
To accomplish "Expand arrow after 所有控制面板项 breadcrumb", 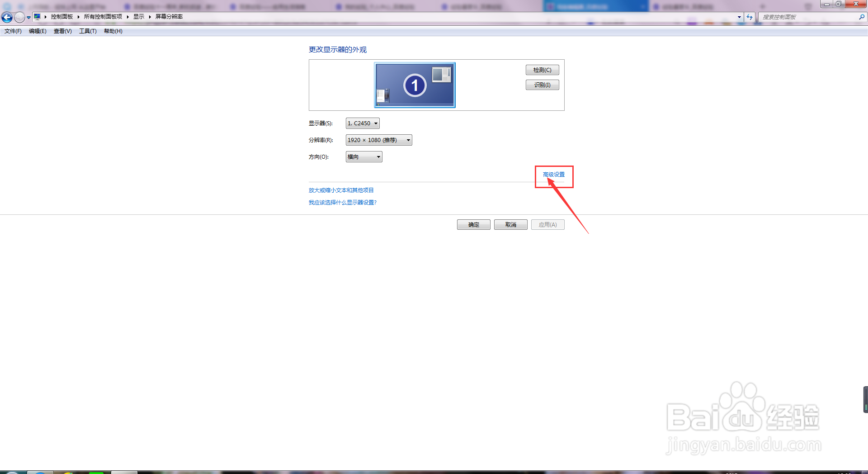I will tap(128, 17).
